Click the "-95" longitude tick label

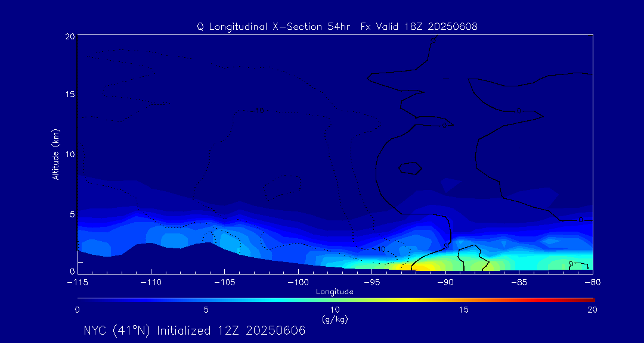point(371,283)
